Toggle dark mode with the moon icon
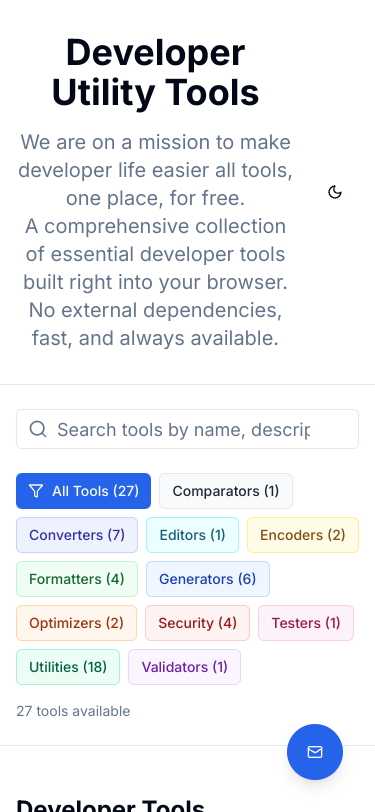The width and height of the screenshot is (375, 812). 335,192
